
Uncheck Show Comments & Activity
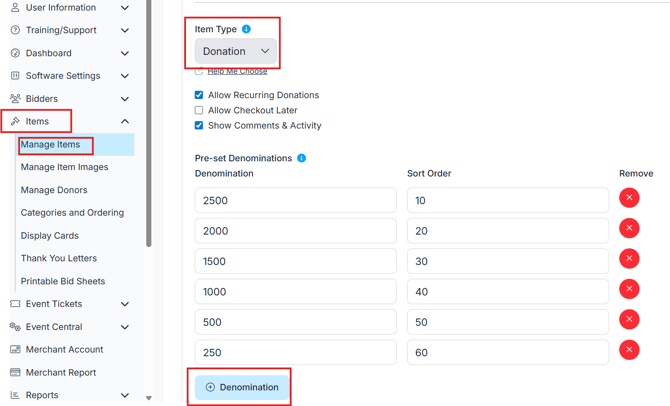click(199, 126)
